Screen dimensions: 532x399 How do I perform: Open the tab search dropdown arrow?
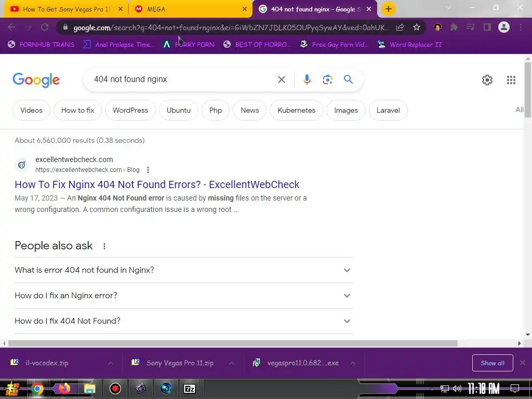coord(448,7)
